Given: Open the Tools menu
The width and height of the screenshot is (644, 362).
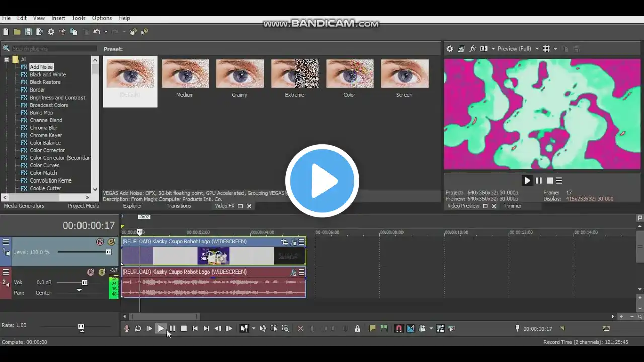Looking at the screenshot, I should 78,18.
